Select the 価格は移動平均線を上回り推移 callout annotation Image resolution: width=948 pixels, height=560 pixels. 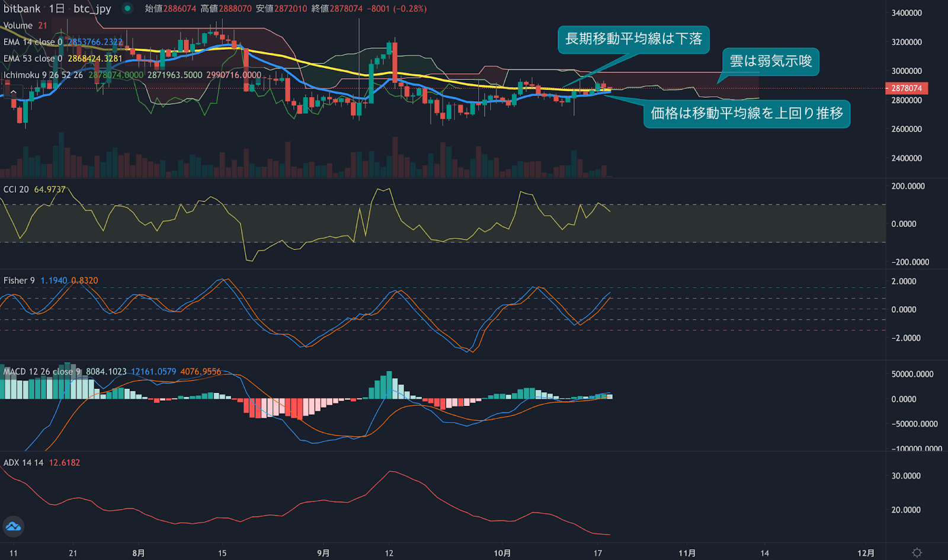click(747, 114)
